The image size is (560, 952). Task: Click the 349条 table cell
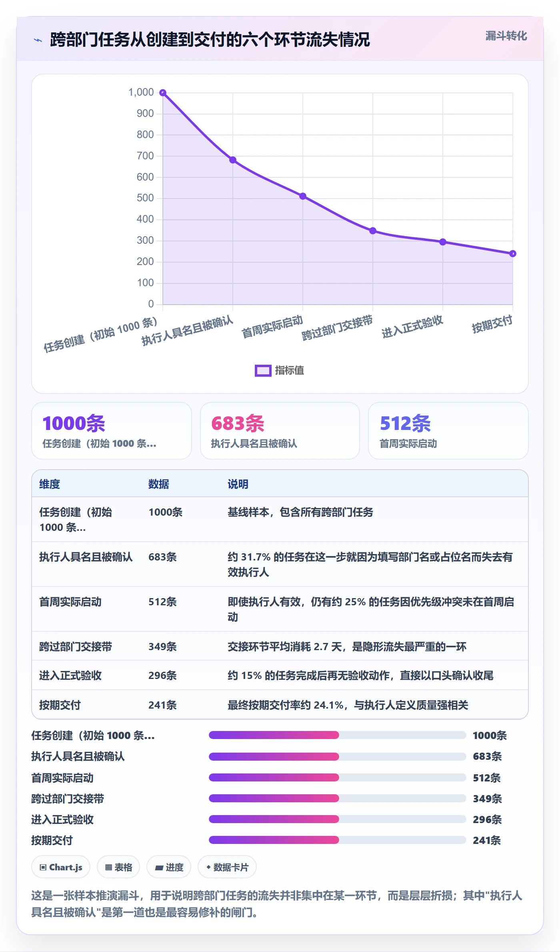(162, 647)
